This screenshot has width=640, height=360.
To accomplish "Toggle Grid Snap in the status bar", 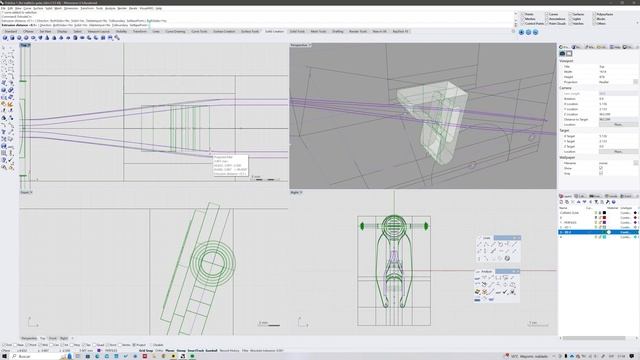I will (x=146, y=351).
